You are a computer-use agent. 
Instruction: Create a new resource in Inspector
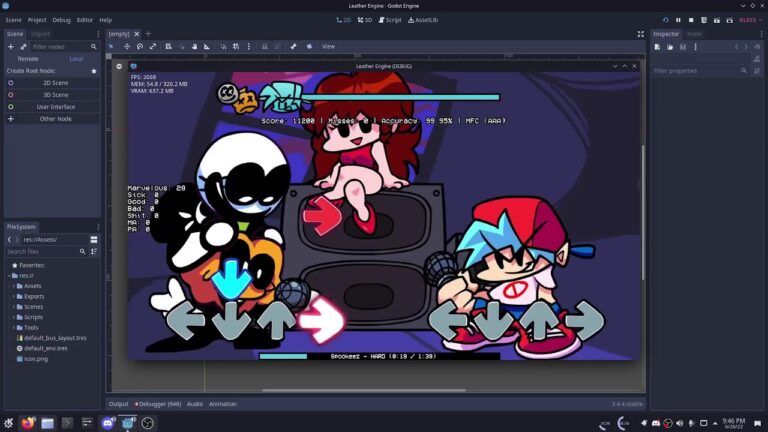pyautogui.click(x=657, y=47)
